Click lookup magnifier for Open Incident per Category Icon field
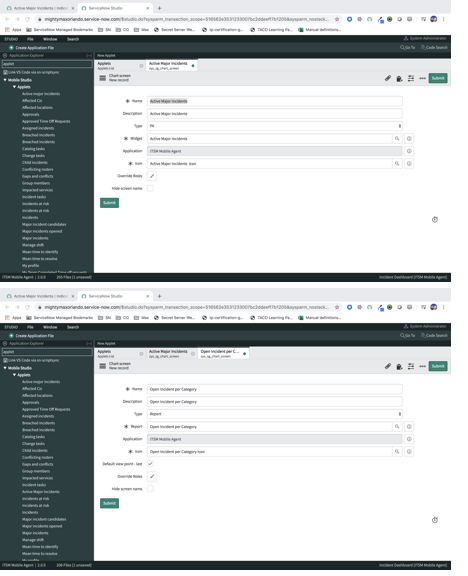 click(397, 451)
